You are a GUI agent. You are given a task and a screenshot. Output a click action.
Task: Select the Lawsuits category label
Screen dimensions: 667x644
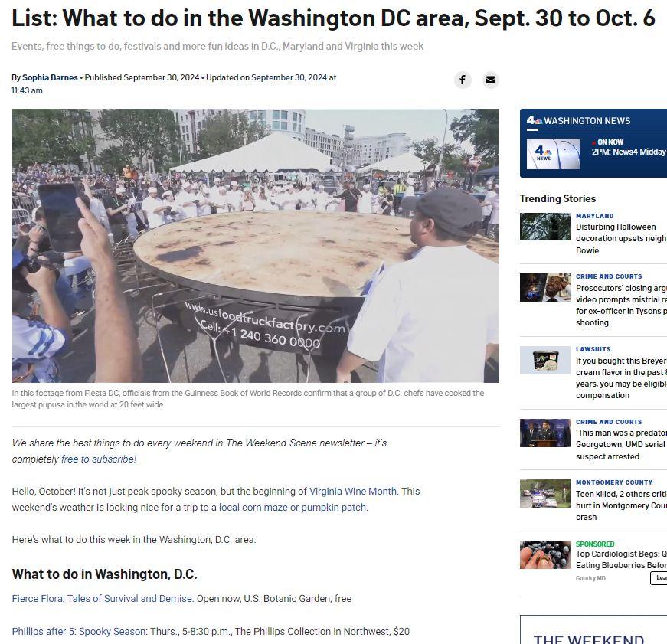click(593, 349)
